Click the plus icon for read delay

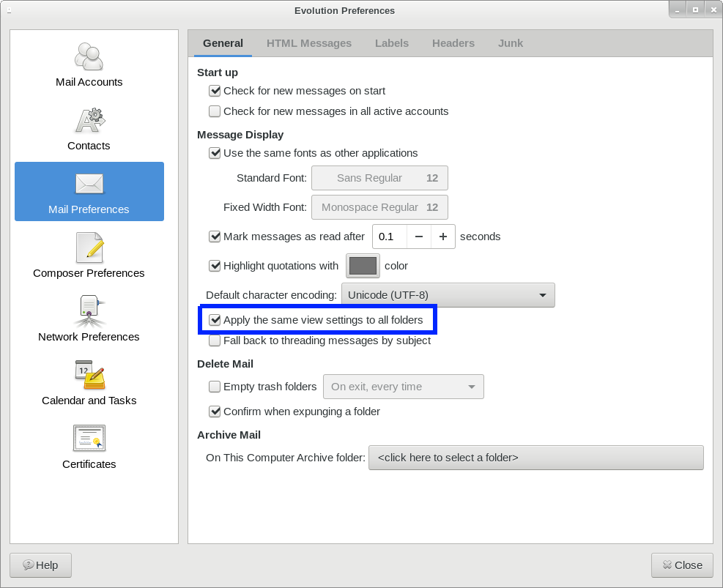pos(443,237)
